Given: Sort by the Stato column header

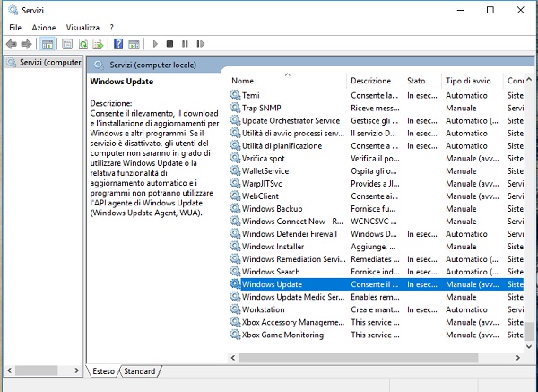Looking at the screenshot, I should (x=421, y=81).
